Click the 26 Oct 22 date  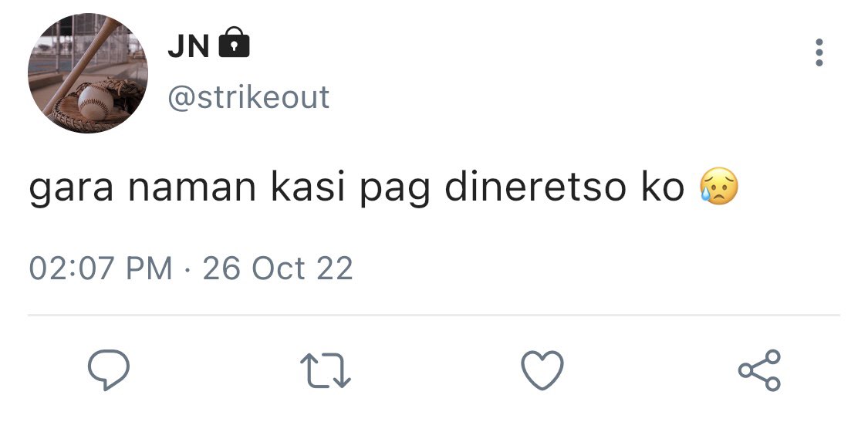278,268
